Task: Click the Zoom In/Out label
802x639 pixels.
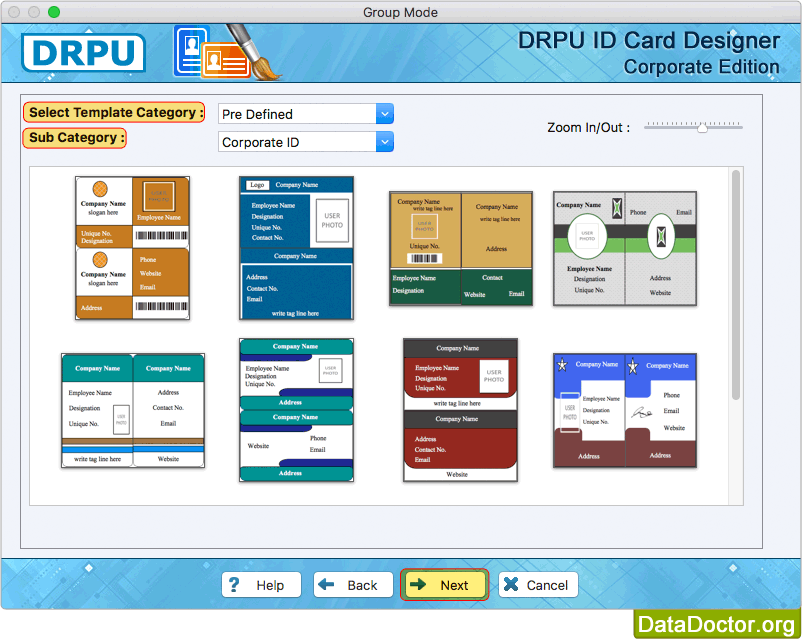Action: tap(588, 127)
